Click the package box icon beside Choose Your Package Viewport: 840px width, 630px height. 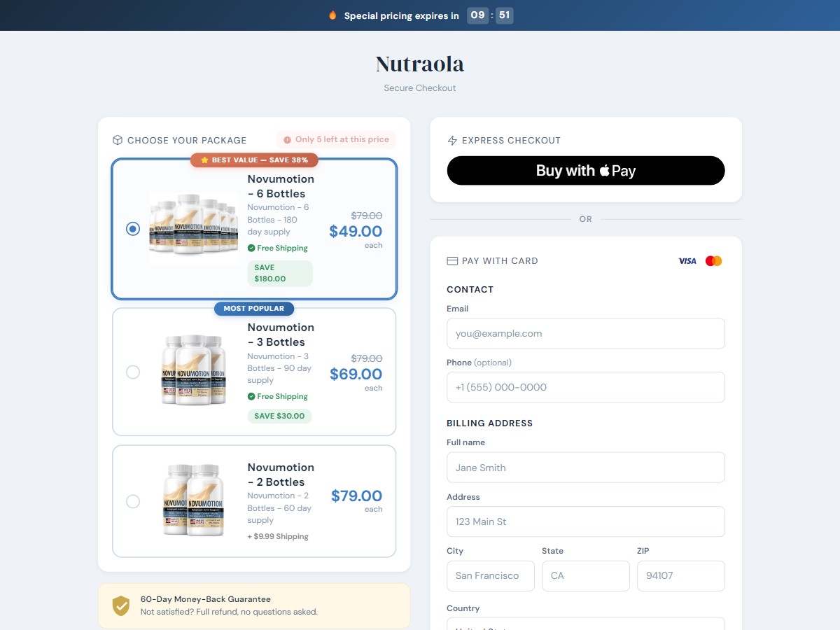click(x=118, y=140)
